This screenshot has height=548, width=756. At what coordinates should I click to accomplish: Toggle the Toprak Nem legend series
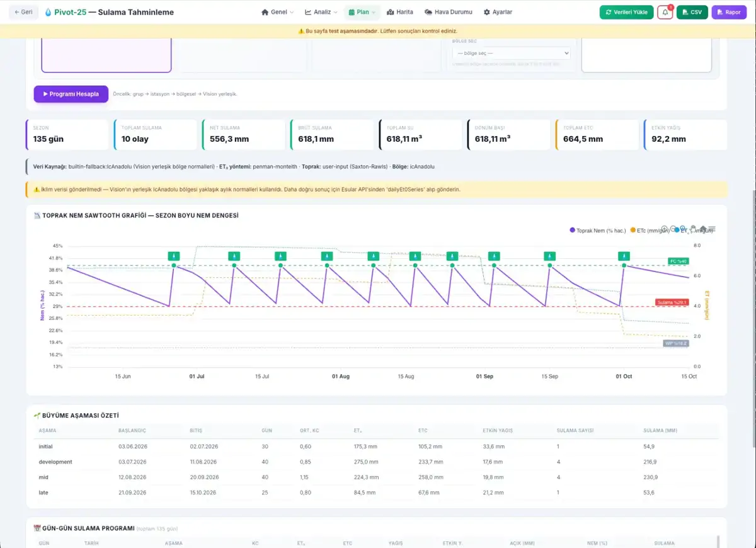tap(598, 231)
